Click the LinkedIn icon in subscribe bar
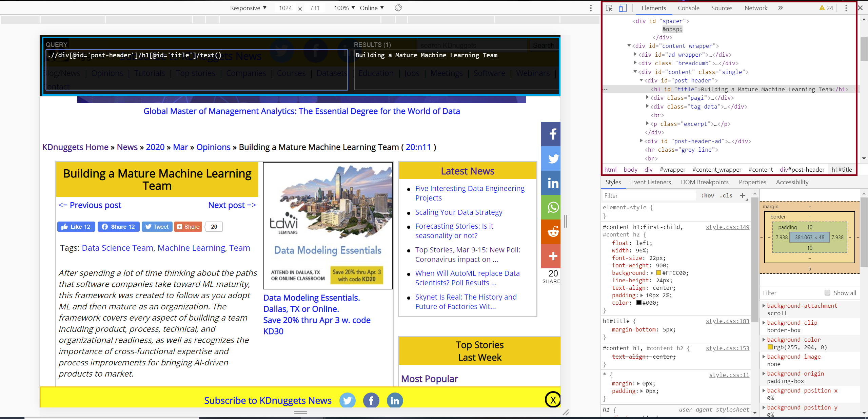 395,400
